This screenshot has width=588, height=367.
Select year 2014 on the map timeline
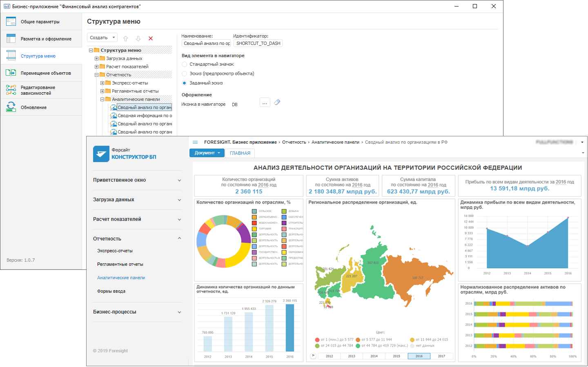pos(374,356)
